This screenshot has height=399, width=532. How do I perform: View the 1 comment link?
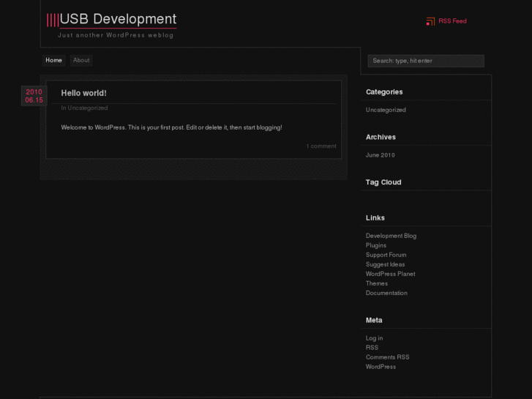point(321,146)
